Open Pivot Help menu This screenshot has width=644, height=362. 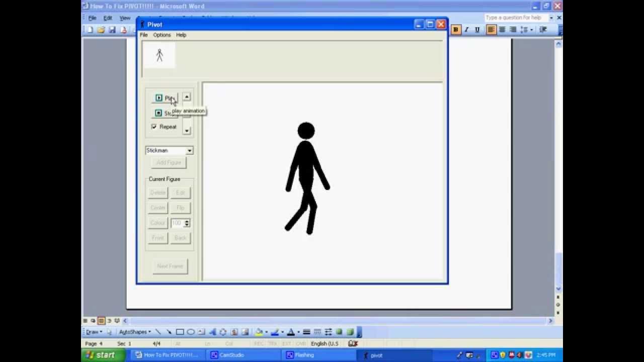point(181,35)
